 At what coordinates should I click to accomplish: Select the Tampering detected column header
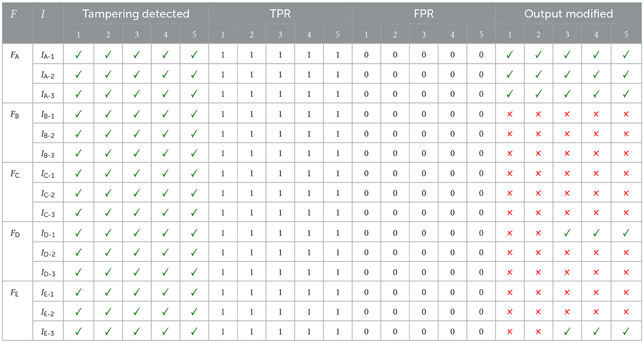(136, 14)
